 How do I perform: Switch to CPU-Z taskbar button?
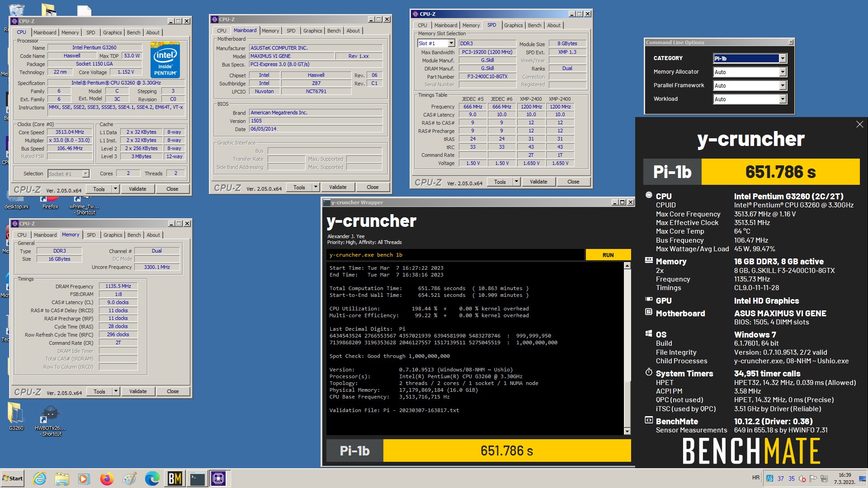click(218, 479)
